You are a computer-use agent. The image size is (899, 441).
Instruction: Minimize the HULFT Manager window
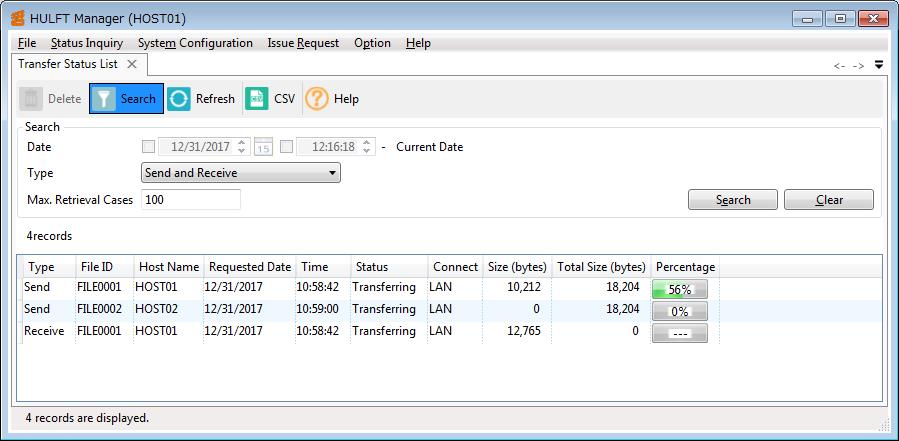(808, 18)
